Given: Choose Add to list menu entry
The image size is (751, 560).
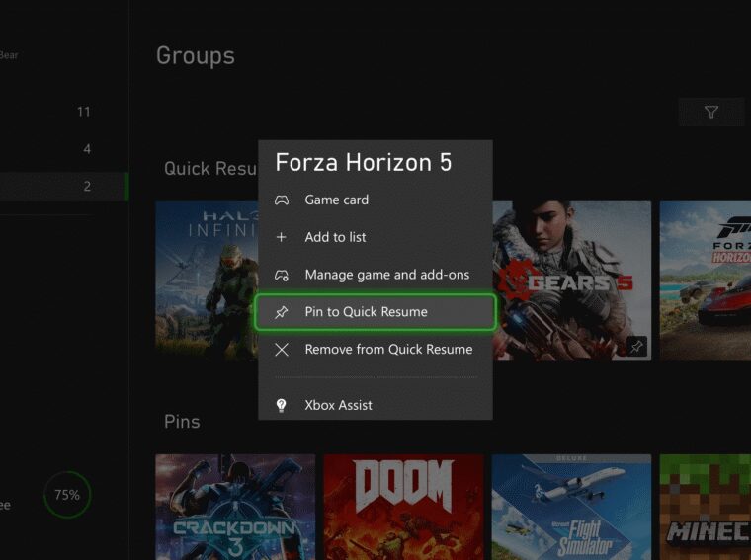Looking at the screenshot, I should 375,237.
